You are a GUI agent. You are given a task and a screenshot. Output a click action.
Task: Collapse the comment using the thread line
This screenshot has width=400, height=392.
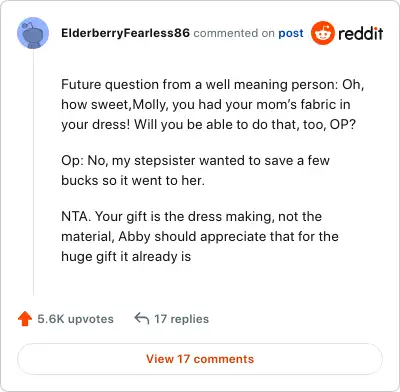tap(33, 172)
